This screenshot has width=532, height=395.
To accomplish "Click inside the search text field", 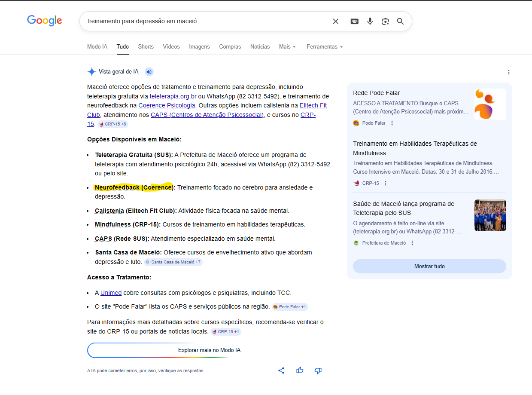I will (206, 21).
